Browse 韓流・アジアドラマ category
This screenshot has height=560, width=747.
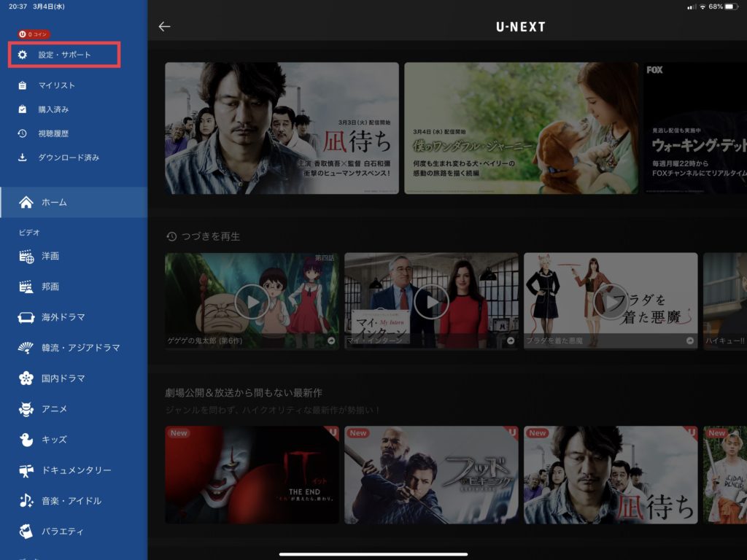[x=81, y=348]
